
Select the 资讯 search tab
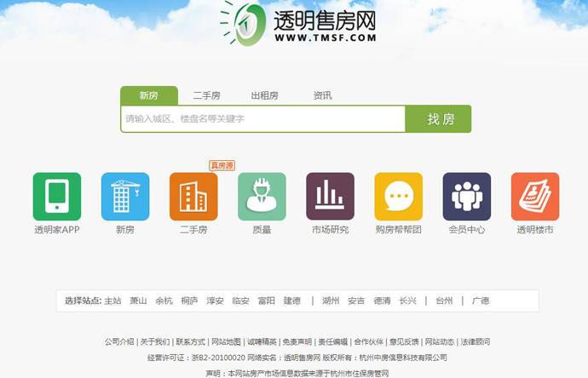(x=322, y=95)
